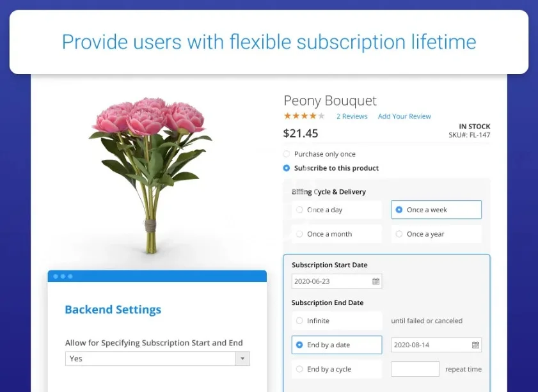Expand the Allow Start and End dropdown

[x=242, y=359]
